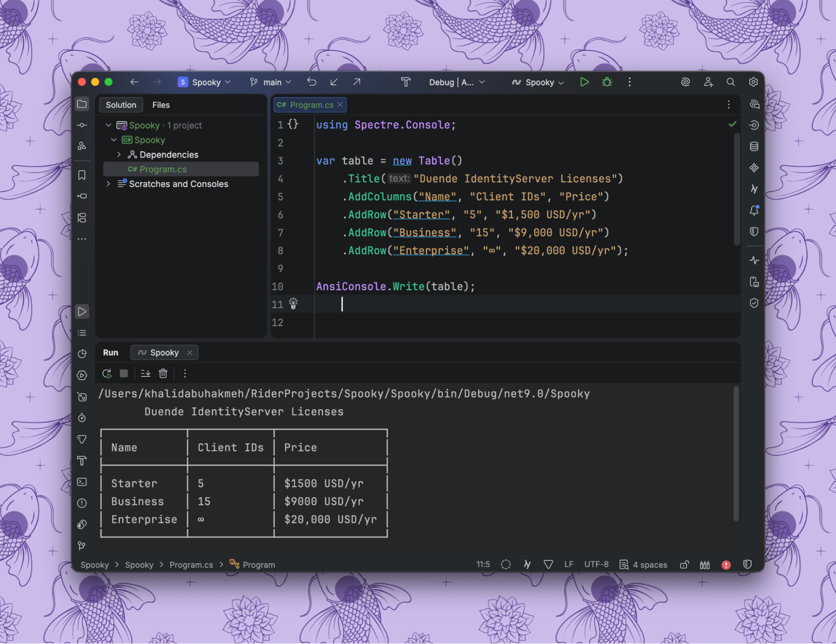Click the green Run button in toolbar
Viewport: 836px width, 644px height.
coord(584,82)
